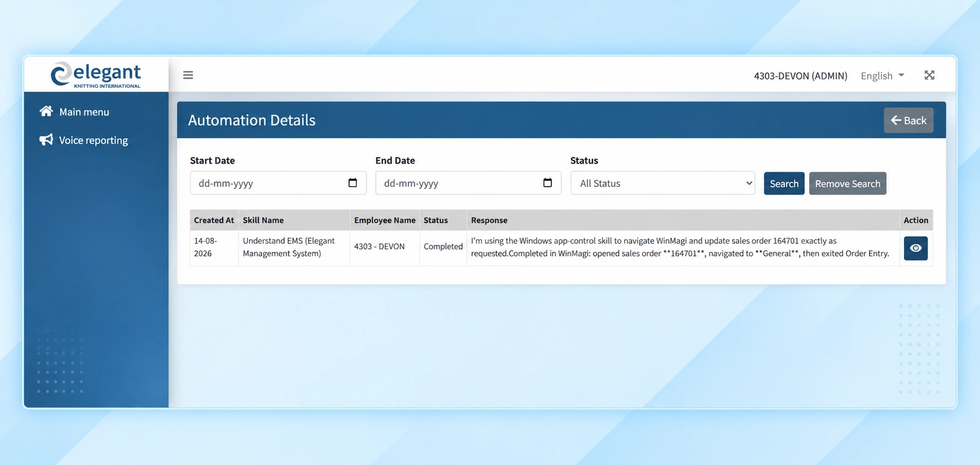Click the megaphone icon beside Voice reporting
980x465 pixels.
[46, 140]
